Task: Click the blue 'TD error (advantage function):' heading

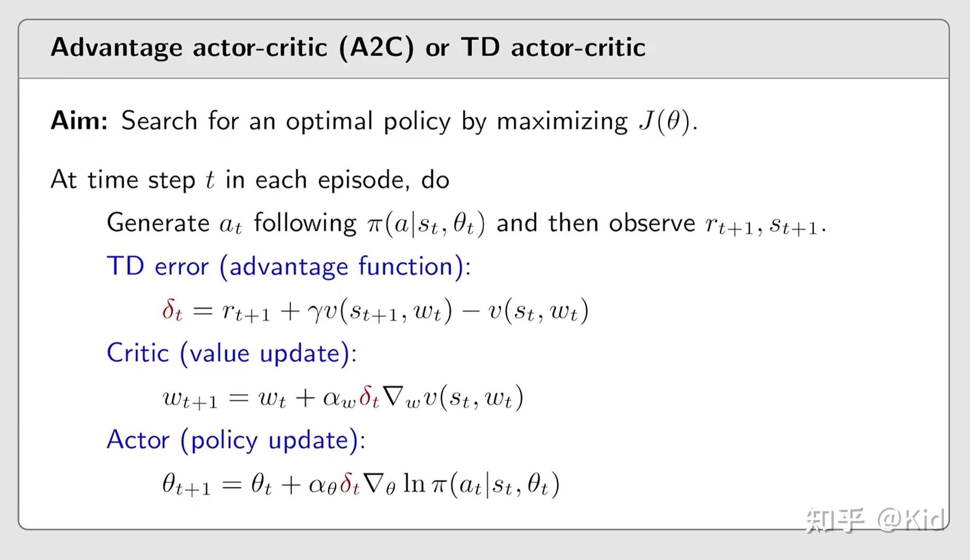Action: click(x=289, y=267)
